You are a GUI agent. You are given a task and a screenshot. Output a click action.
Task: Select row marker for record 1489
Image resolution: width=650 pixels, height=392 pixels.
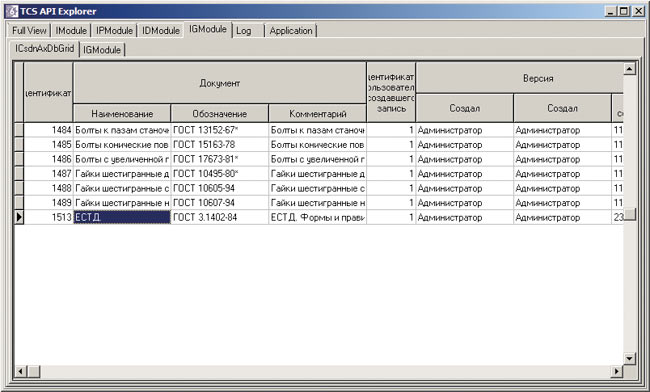click(x=19, y=203)
